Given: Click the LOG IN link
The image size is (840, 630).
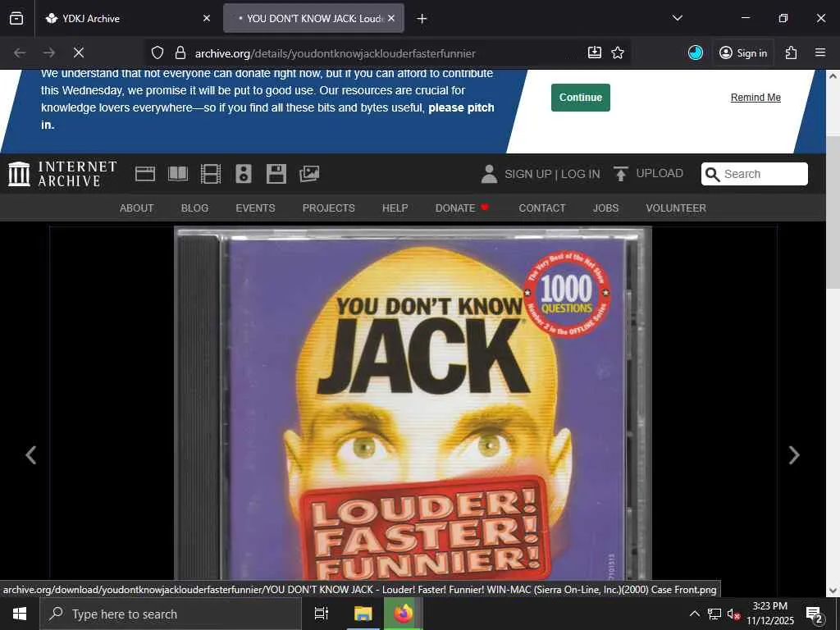Looking at the screenshot, I should (x=581, y=174).
